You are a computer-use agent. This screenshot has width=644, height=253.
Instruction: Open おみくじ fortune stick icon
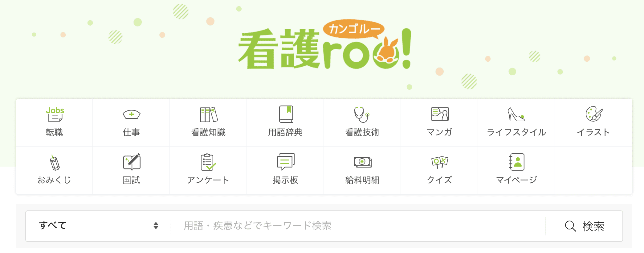[x=55, y=162]
